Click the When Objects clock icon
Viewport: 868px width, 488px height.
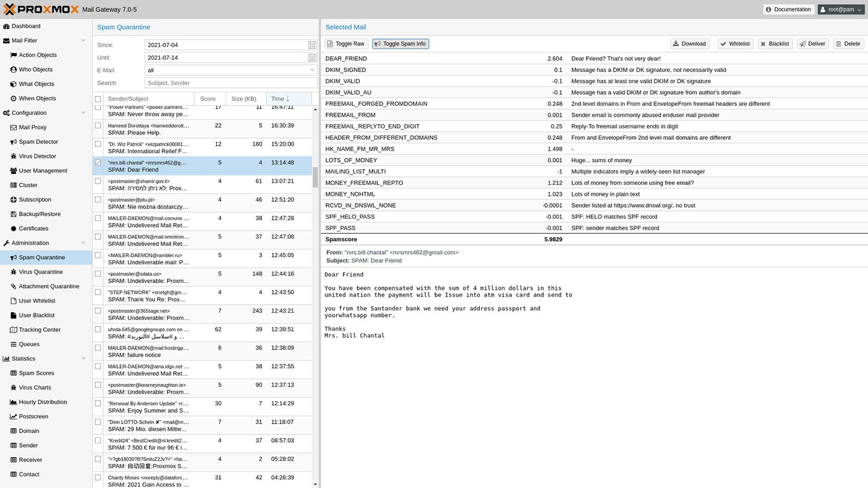(x=13, y=98)
